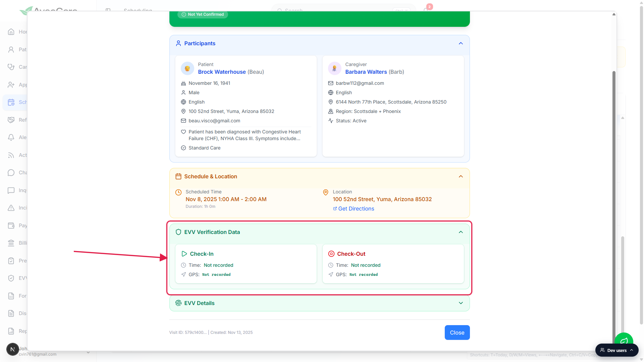This screenshot has width=644, height=362.
Task: Click the Get Directions link
Action: click(354, 208)
